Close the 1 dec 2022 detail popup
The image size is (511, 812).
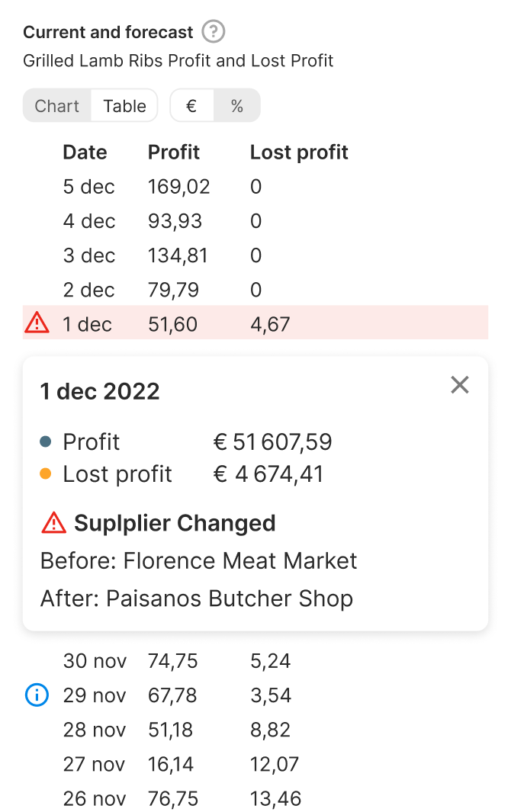click(x=460, y=385)
